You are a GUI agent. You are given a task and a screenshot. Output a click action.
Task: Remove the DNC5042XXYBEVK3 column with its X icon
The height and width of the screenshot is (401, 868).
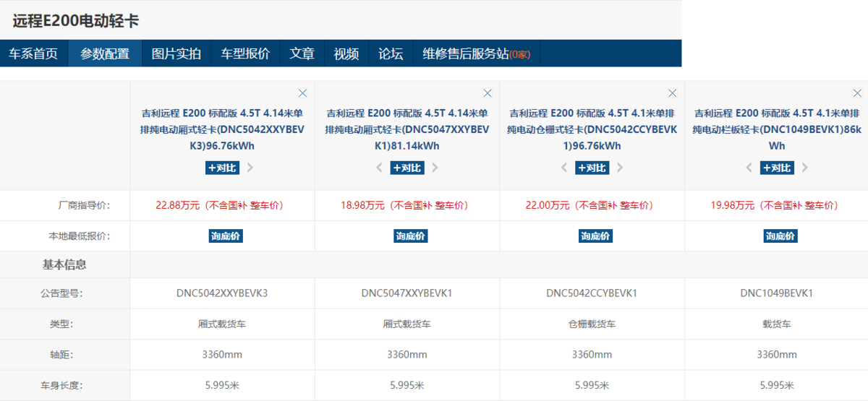[302, 93]
